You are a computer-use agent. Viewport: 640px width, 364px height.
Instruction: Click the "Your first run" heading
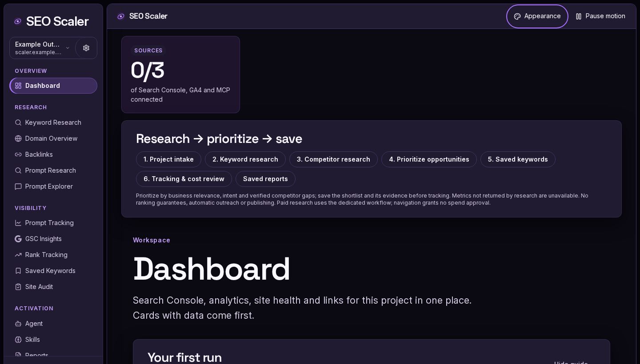coord(184,357)
